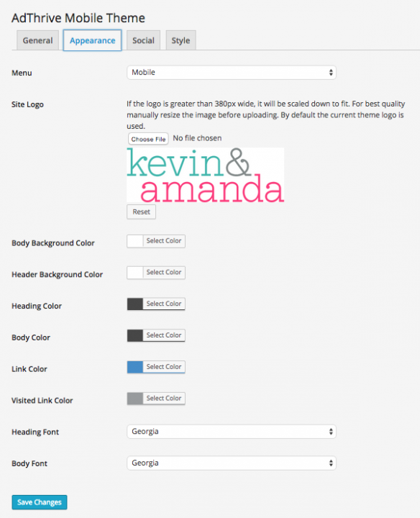Open the Heading Font dropdown
Screen dimensions: 420x518
pos(232,432)
